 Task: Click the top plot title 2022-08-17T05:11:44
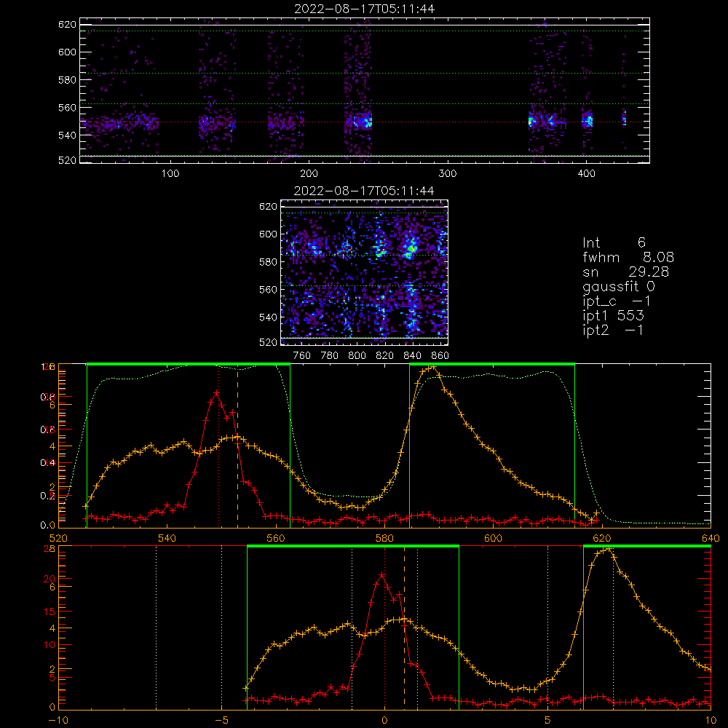coord(365,9)
